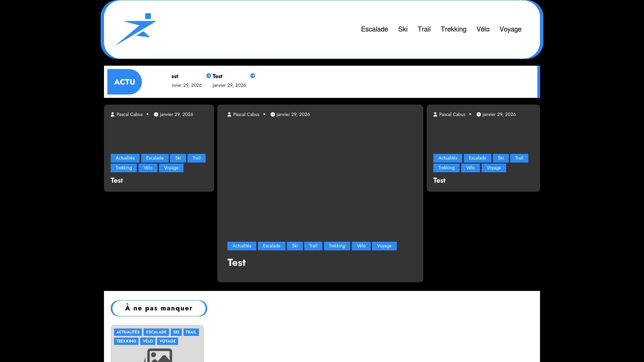
Task: Select Escalade tag in center card
Action: (x=272, y=246)
